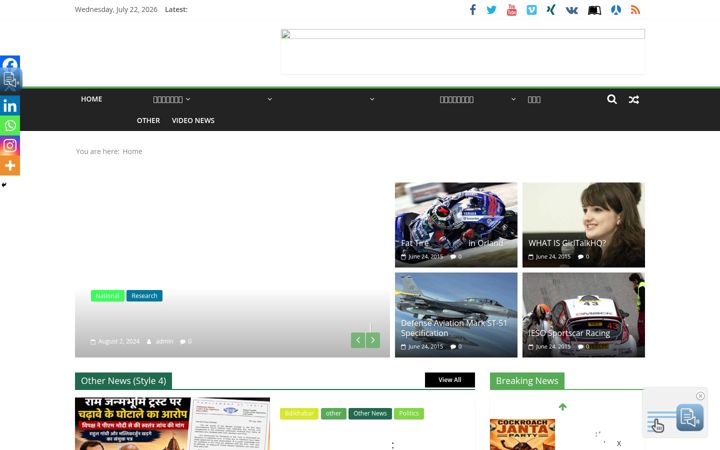Open the YouTube channel icon

[x=512, y=10]
